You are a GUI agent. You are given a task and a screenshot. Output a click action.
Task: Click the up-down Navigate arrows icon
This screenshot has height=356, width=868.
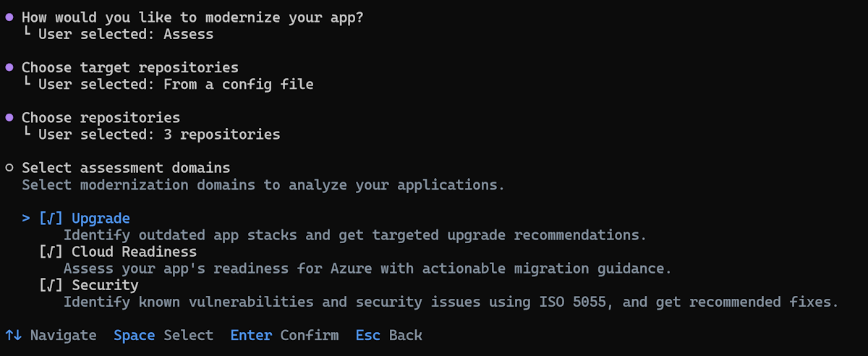click(x=13, y=336)
